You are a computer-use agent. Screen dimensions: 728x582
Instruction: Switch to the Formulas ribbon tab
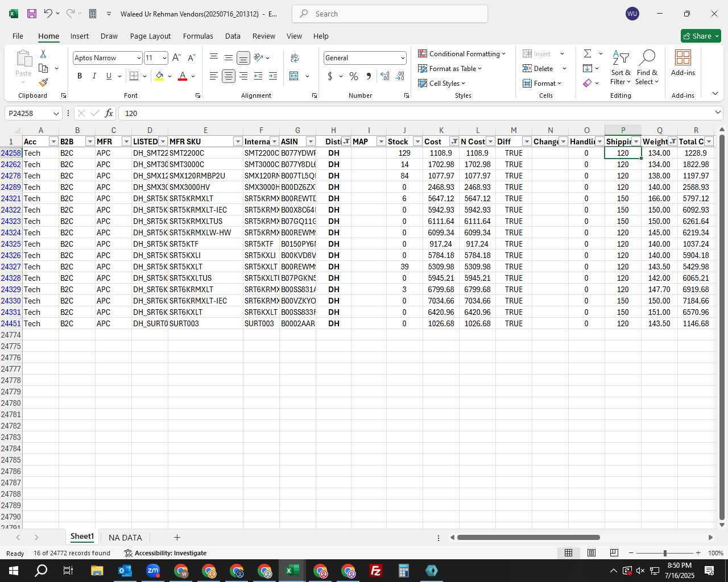pyautogui.click(x=198, y=36)
